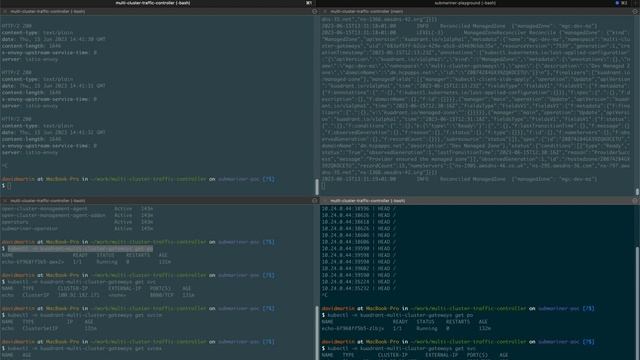640x360 pixels.
Task: Click the top-right pane's scrollbar thumb
Action: (637, 191)
